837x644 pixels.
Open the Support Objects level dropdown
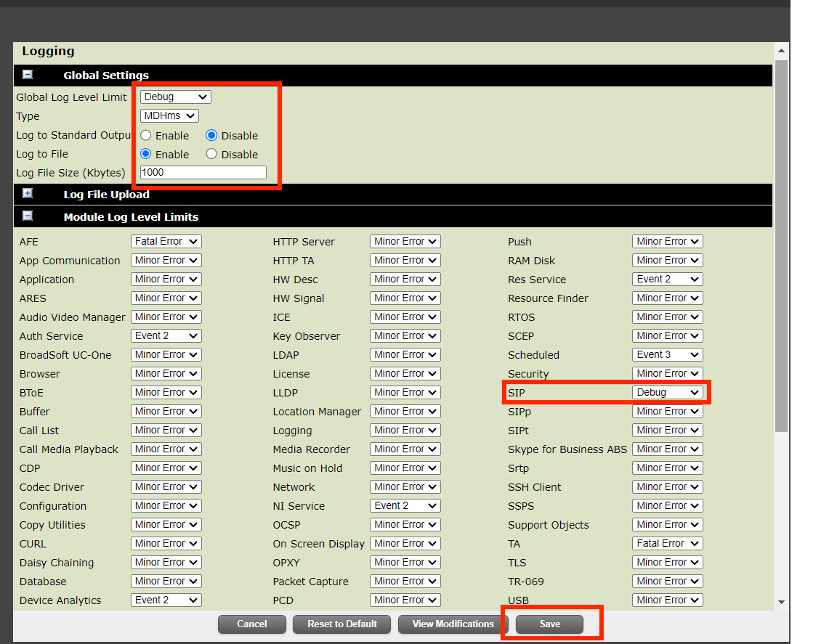tap(667, 524)
